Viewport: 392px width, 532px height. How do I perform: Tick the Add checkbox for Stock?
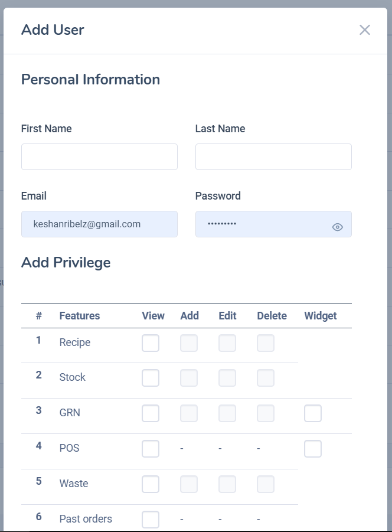pos(189,378)
